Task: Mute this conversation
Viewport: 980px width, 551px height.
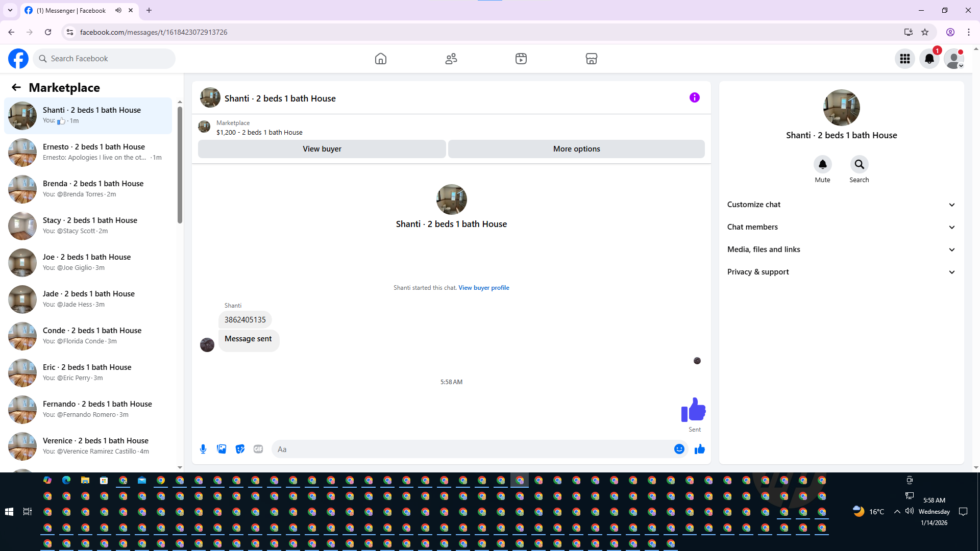Action: point(822,164)
